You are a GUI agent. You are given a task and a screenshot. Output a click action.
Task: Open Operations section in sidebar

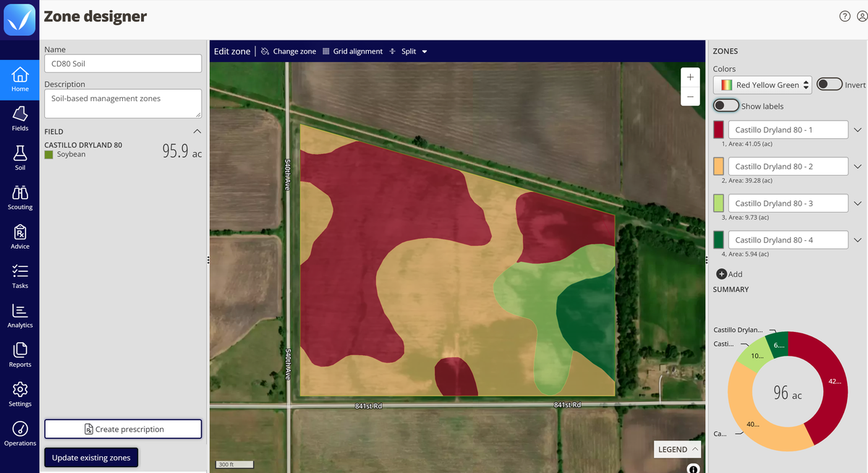[x=20, y=433]
